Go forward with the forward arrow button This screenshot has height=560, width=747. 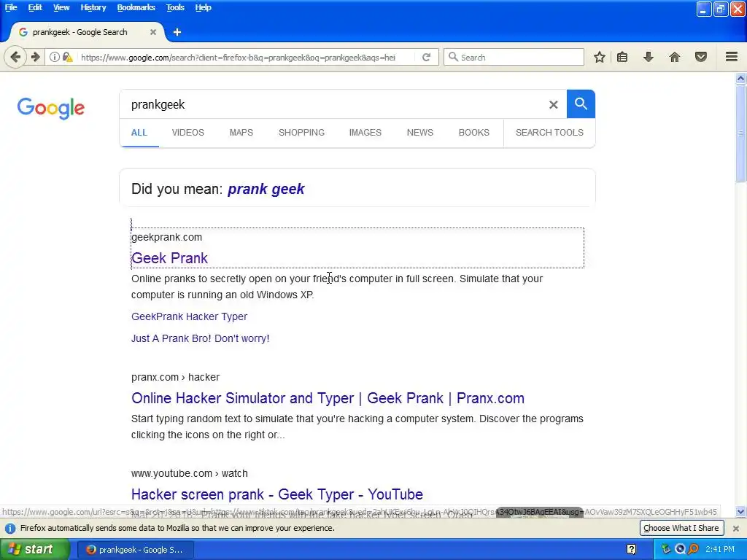click(36, 57)
